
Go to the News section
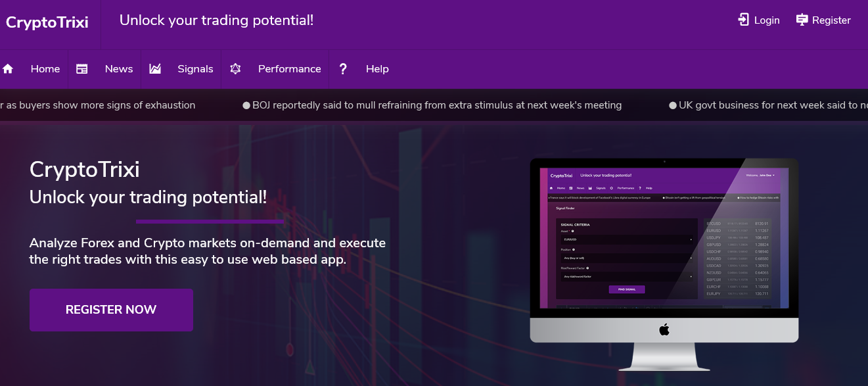point(119,69)
